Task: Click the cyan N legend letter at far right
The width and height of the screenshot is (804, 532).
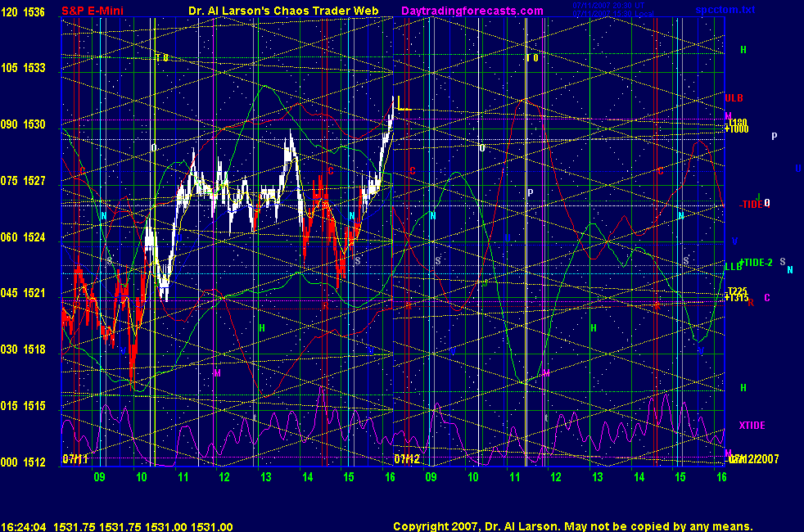Action: click(790, 269)
